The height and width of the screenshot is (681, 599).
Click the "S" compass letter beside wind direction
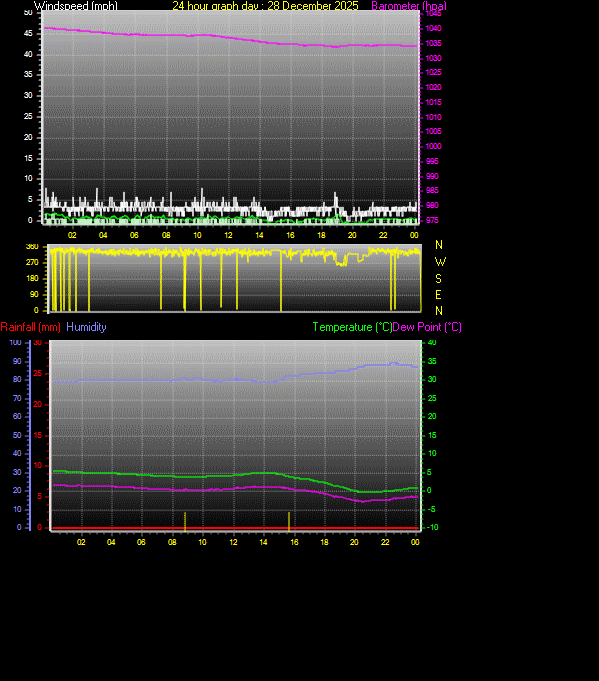pos(439,278)
